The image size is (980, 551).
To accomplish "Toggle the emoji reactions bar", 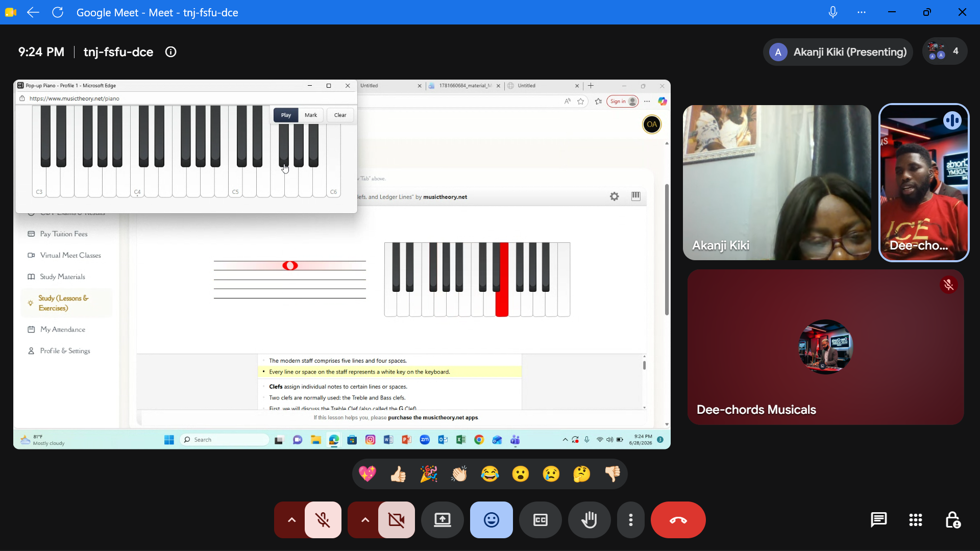I will [492, 520].
